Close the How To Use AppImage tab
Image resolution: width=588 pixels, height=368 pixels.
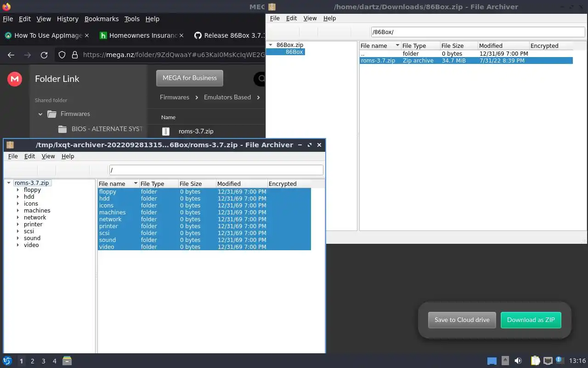(x=88, y=35)
